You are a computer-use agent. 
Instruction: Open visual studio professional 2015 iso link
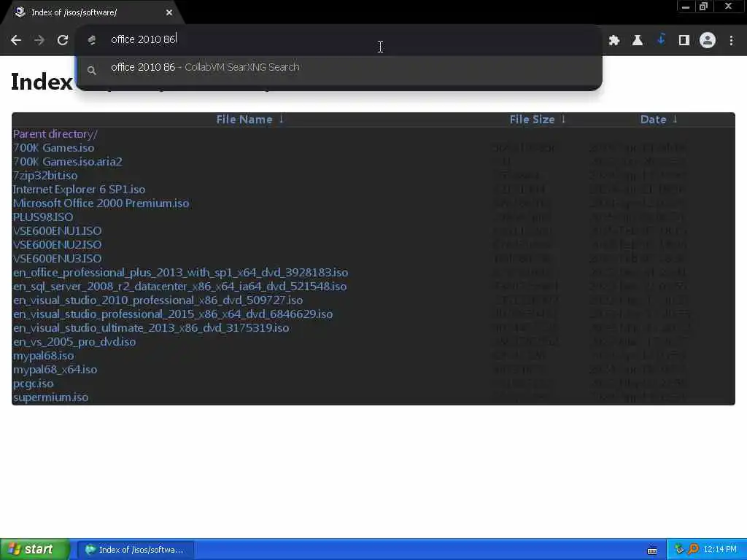coord(173,314)
